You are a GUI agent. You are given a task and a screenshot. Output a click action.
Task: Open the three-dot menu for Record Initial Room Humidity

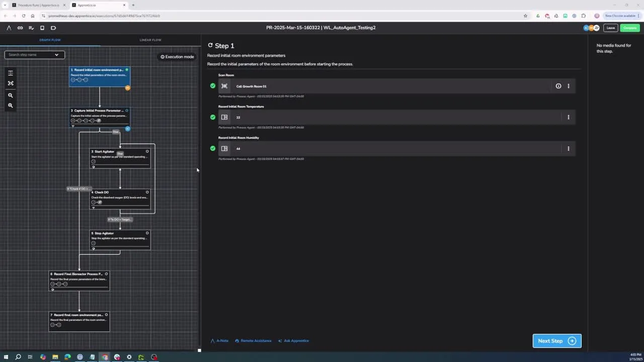[x=569, y=148]
